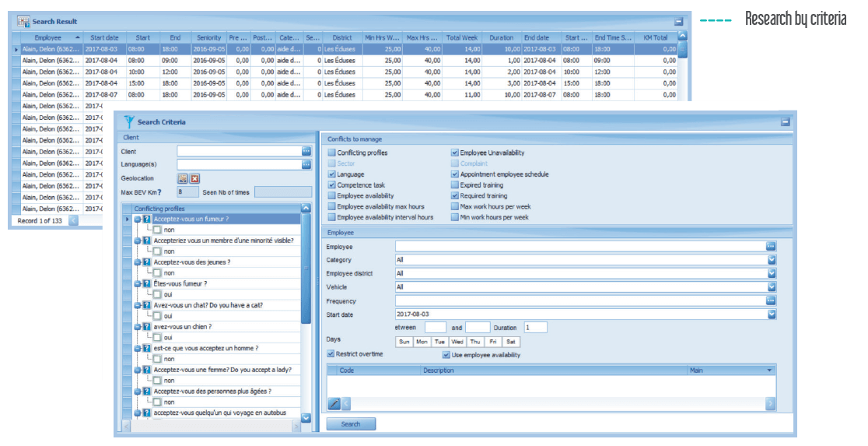Click the Duration column header

501,37
